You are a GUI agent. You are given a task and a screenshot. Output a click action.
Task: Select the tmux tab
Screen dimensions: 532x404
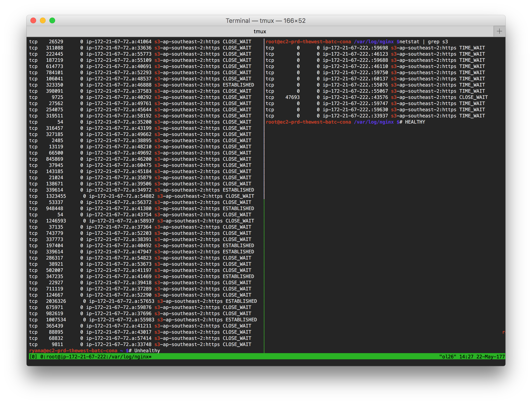coord(260,32)
